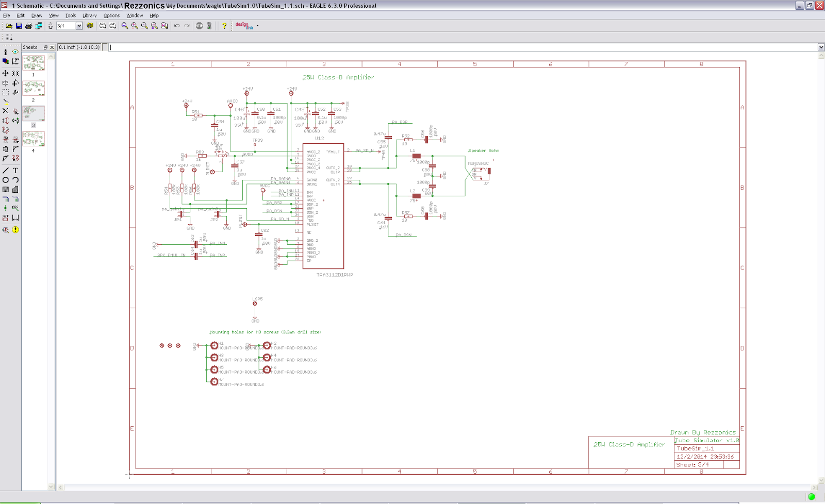Select the Circle drawing tool
This screenshot has height=504, width=825.
point(6,180)
